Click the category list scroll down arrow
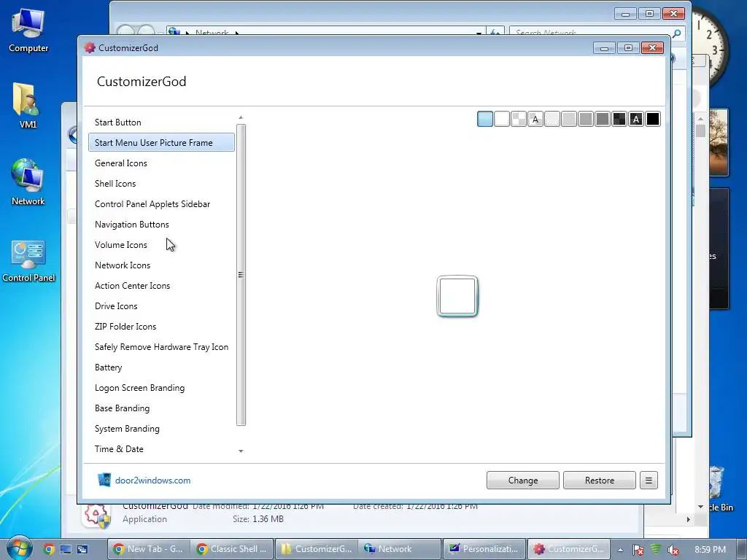This screenshot has height=560, width=747. pyautogui.click(x=241, y=451)
